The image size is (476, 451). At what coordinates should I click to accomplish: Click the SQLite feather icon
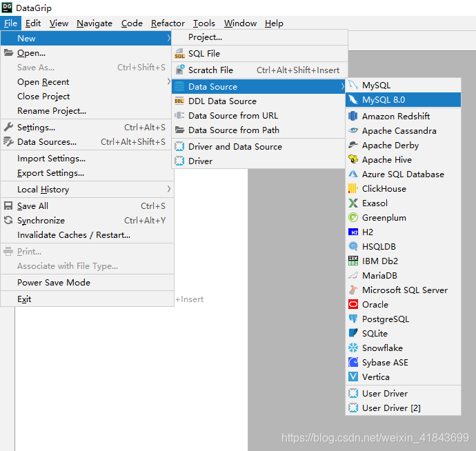[353, 333]
